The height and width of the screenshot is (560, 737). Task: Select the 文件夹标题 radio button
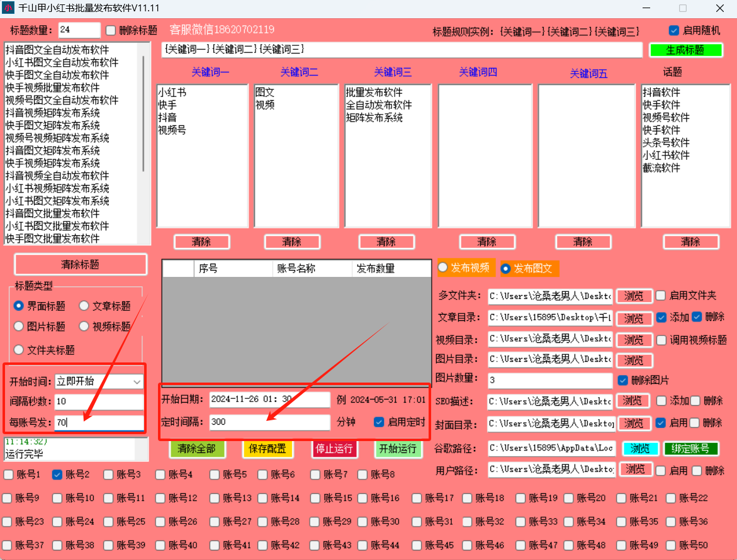click(19, 350)
